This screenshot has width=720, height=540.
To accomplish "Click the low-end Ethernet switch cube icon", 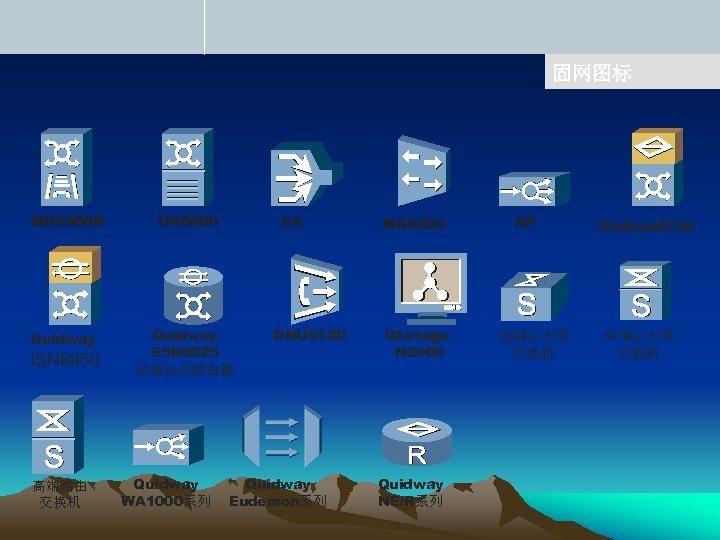I will pyautogui.click(x=534, y=297).
